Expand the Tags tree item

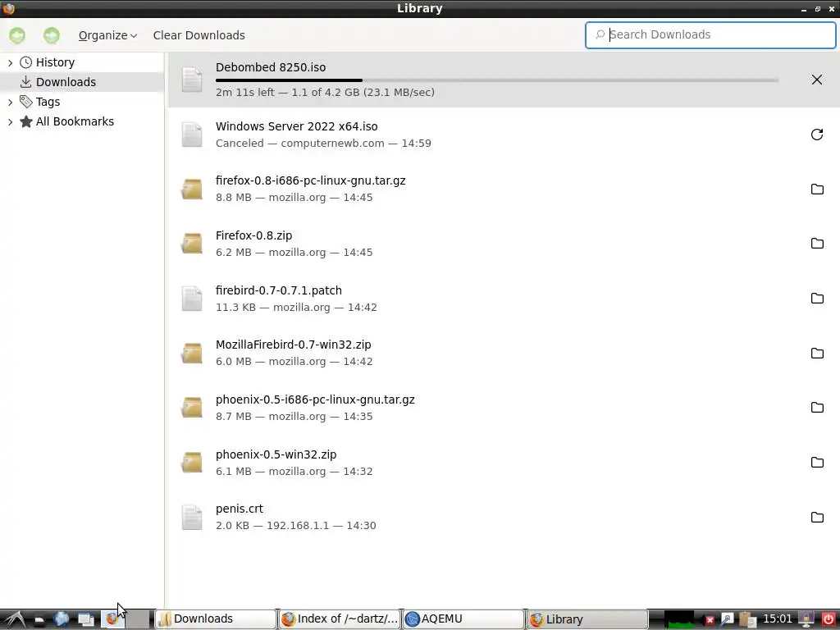(10, 102)
